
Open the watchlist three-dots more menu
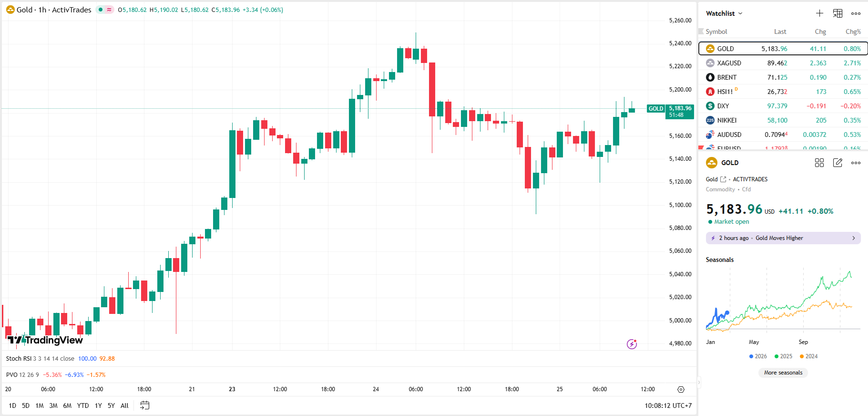pos(856,13)
